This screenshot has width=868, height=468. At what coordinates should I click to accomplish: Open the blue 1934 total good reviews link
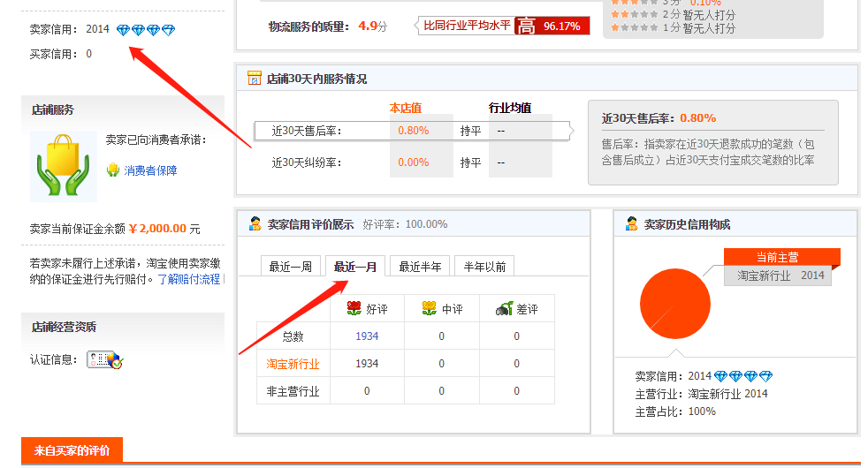[367, 336]
